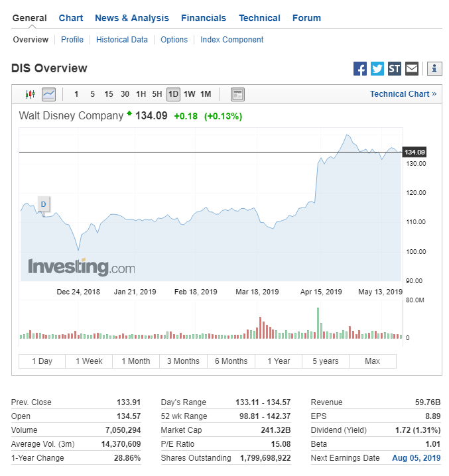
Task: Click the DIS Overview heading
Action: pos(49,68)
